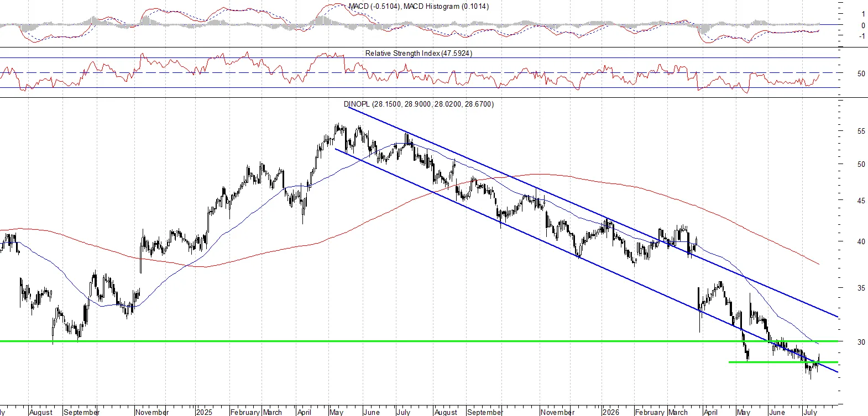This screenshot has height=416, width=868.
Task: Click the RSI 50 level axis label
Action: coord(861,73)
